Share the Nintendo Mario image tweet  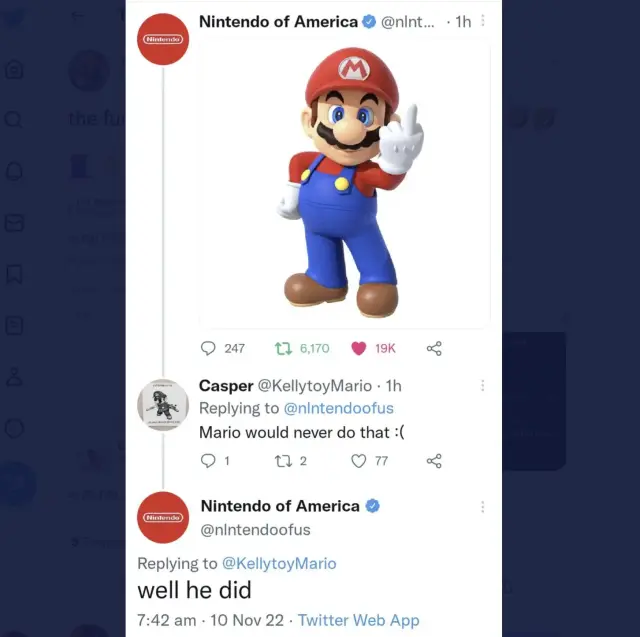point(434,348)
